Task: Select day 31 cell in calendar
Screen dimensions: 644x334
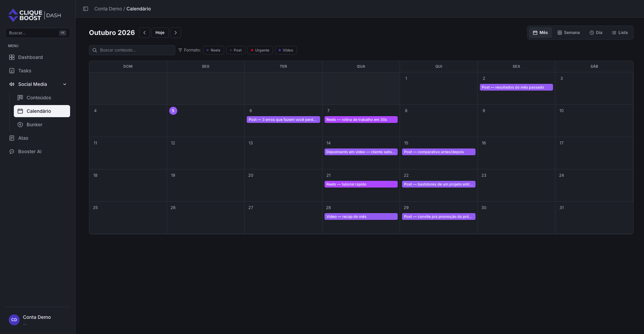Action: (594, 218)
